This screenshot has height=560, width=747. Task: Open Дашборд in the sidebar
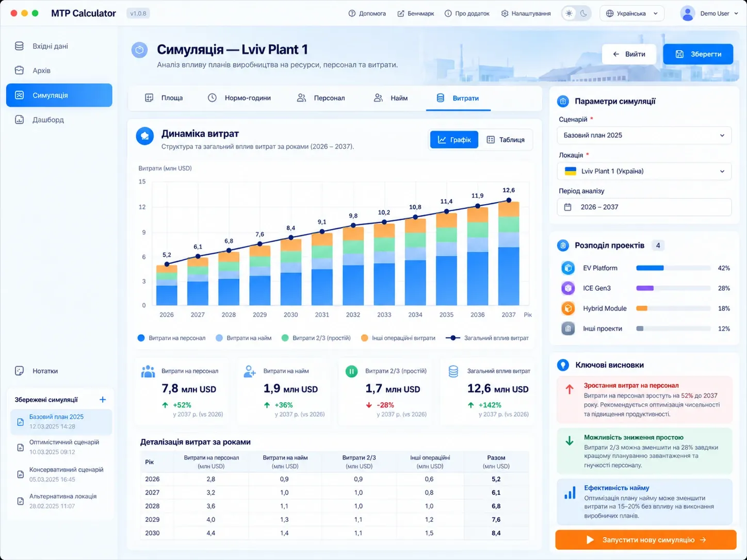pos(59,120)
